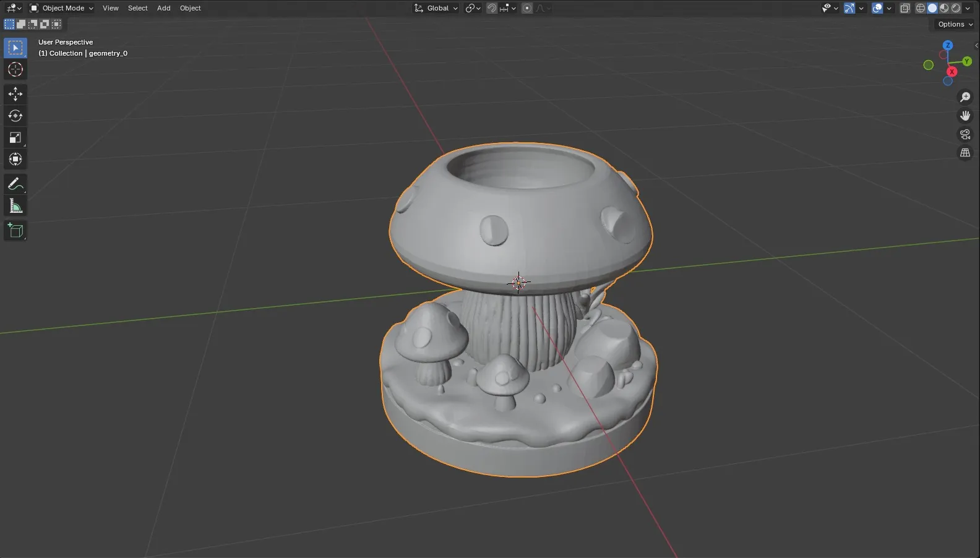Open the shading options dropdown arrow
Screen dimensions: 980x558
pyautogui.click(x=968, y=8)
